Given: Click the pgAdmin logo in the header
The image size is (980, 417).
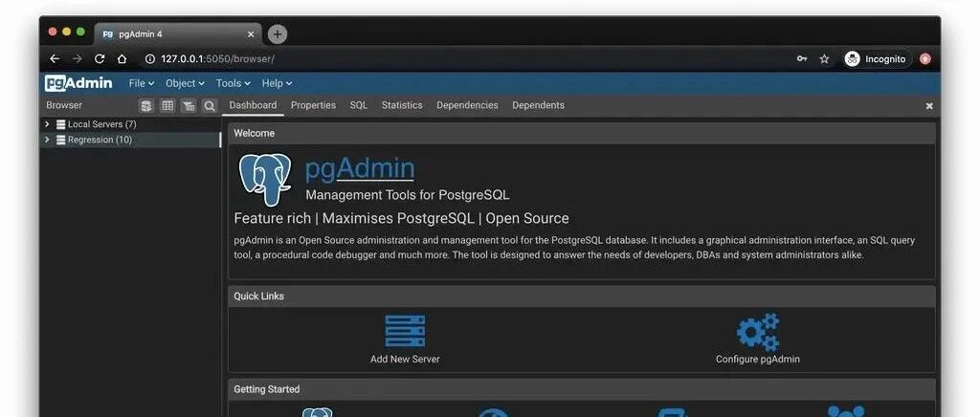Looking at the screenshot, I should (x=78, y=83).
